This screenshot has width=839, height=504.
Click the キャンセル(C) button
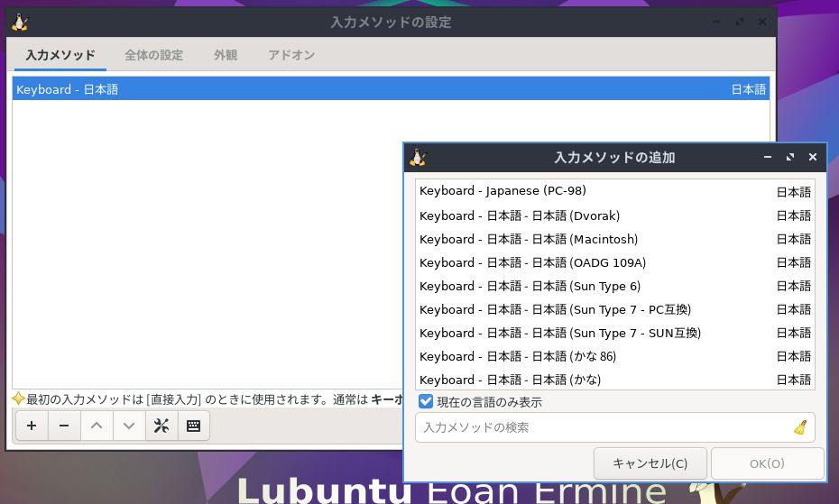(x=650, y=463)
